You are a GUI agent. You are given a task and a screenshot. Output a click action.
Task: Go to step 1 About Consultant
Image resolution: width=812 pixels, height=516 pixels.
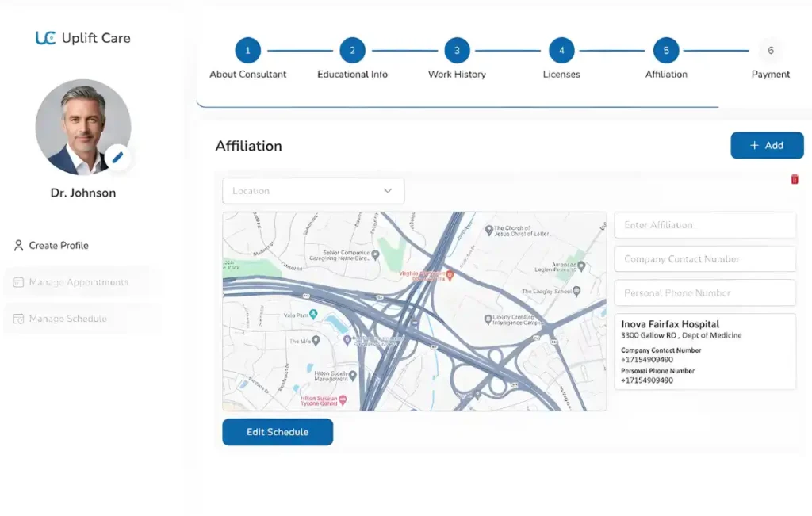point(247,51)
